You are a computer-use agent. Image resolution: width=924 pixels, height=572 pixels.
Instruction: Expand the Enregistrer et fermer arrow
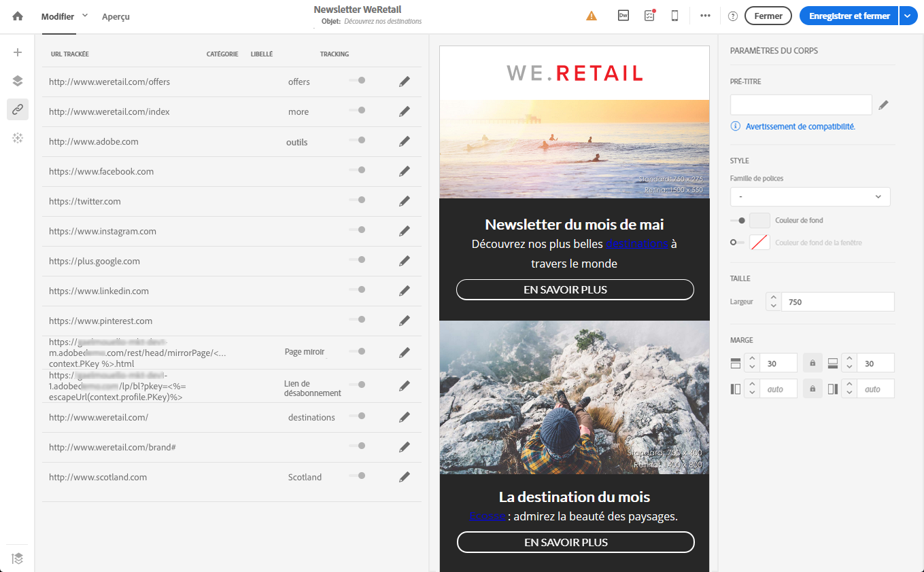pyautogui.click(x=908, y=16)
